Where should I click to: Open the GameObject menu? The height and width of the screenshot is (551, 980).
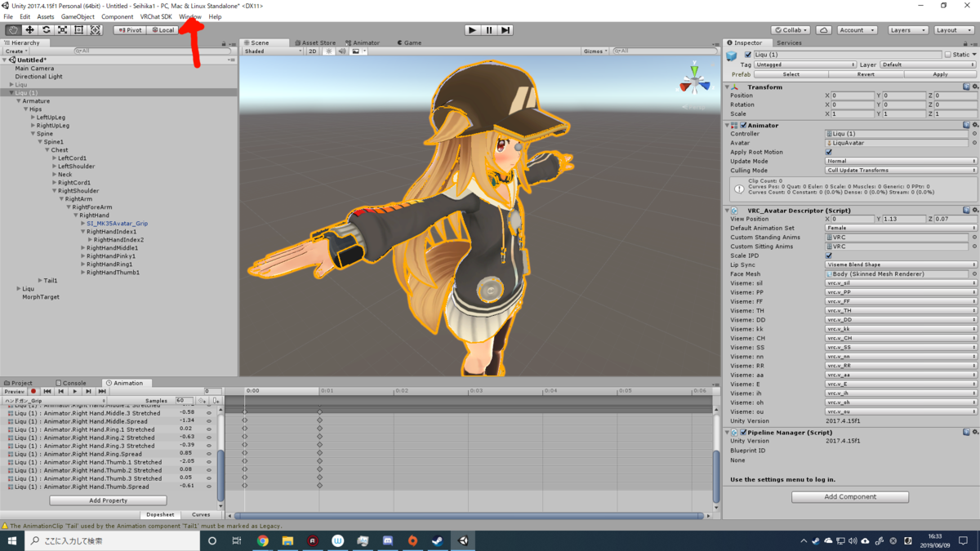(x=78, y=16)
